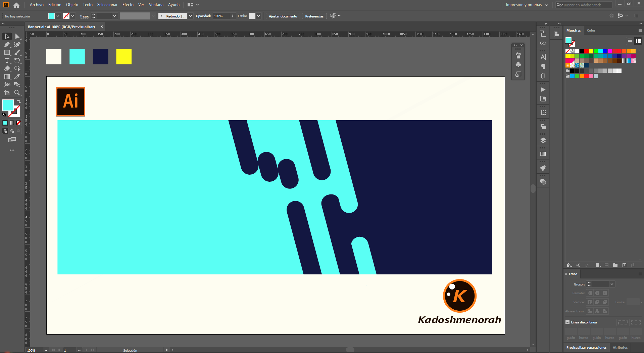The width and height of the screenshot is (644, 353).
Task: Select the Direct Selection tool
Action: (17, 36)
